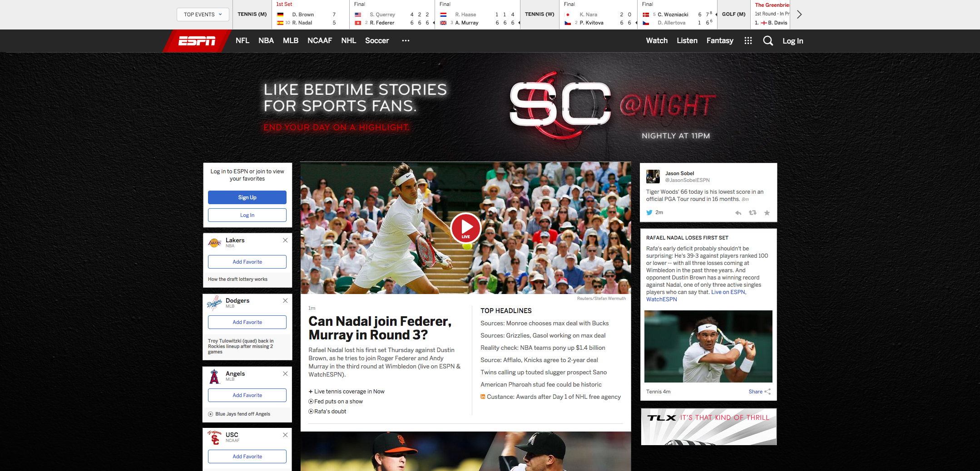Open the TOP EVENTS dropdown
The height and width of the screenshot is (471, 980).
click(x=203, y=15)
